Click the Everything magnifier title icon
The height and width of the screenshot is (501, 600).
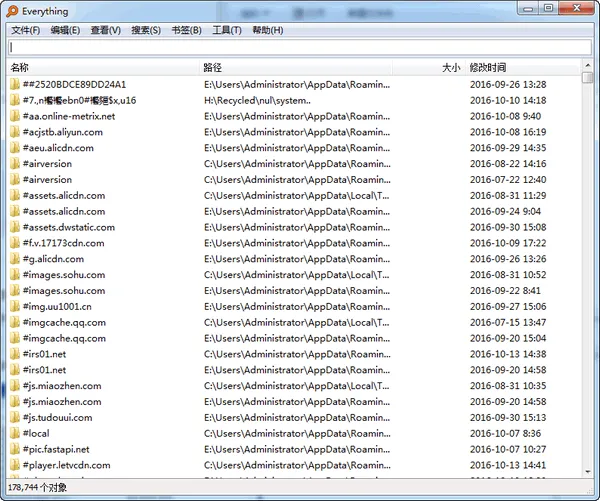pyautogui.click(x=12, y=11)
